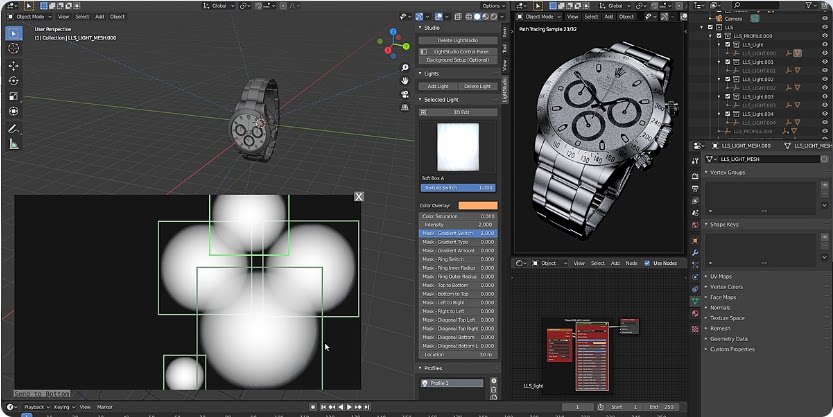The image size is (833, 417).
Task: Switch to wireframe viewport shading
Action: 469,16
